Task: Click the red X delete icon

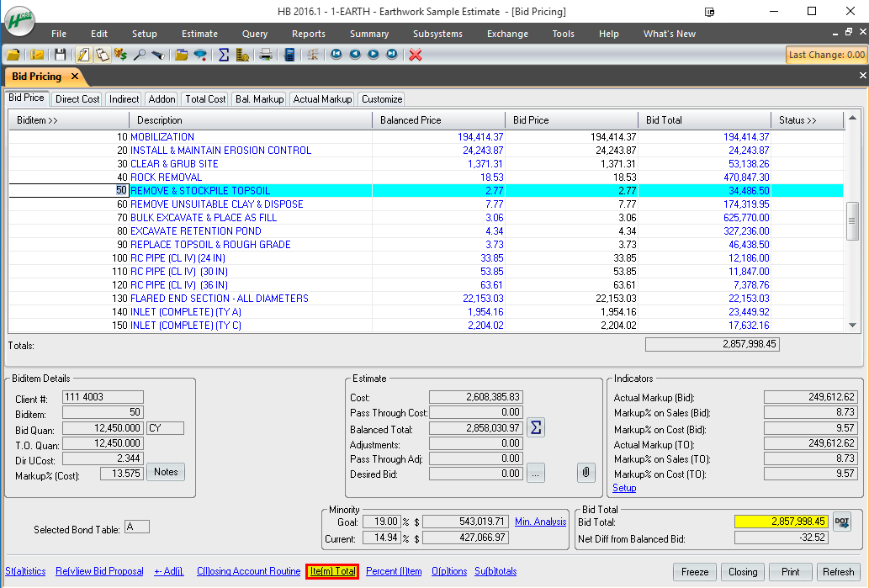Action: click(416, 55)
